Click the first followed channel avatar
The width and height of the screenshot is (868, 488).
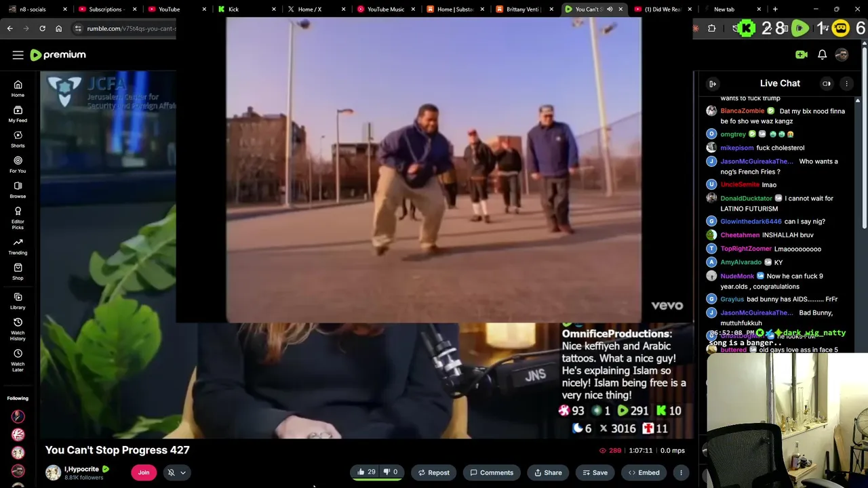18,417
